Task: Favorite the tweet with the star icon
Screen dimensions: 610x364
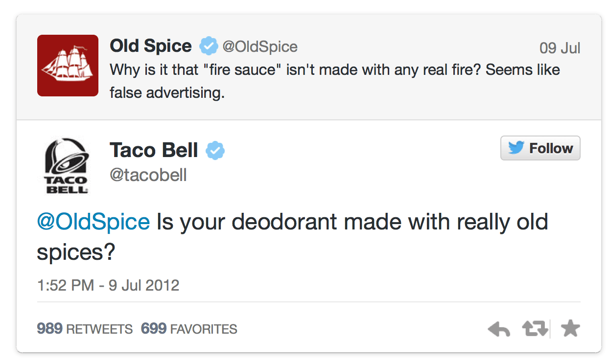Action: 570,329
